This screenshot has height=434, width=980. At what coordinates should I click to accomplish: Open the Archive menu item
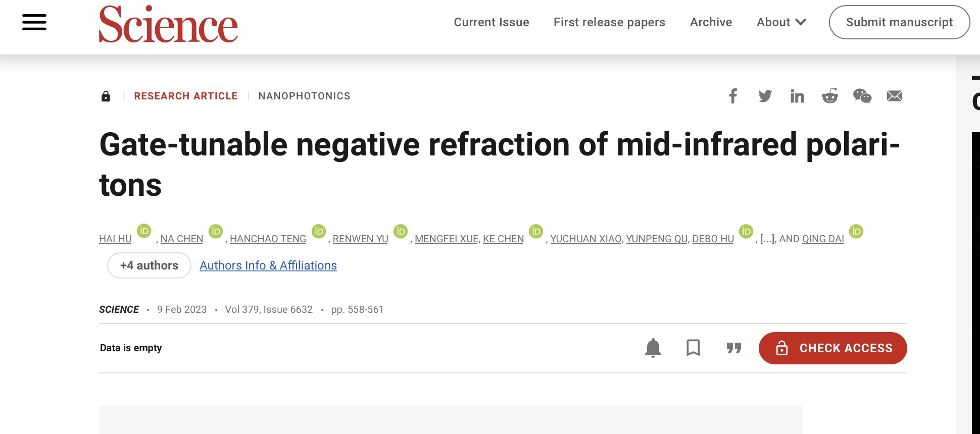[x=711, y=22]
